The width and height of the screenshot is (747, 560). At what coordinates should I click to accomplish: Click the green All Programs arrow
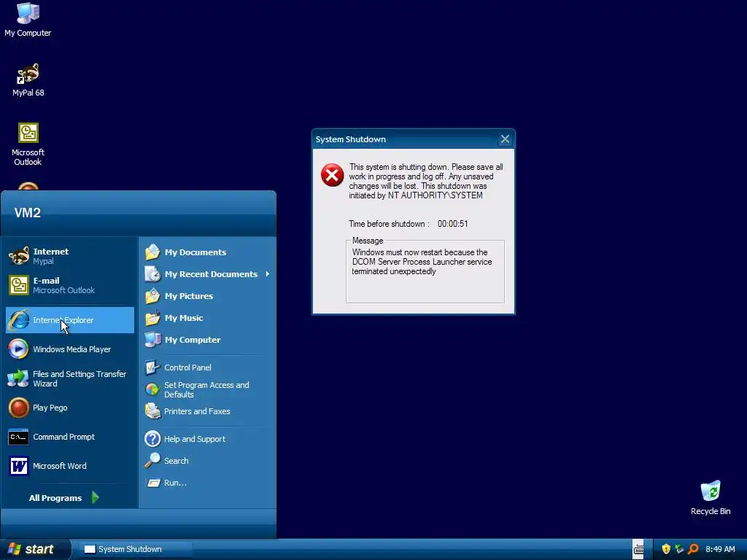96,497
